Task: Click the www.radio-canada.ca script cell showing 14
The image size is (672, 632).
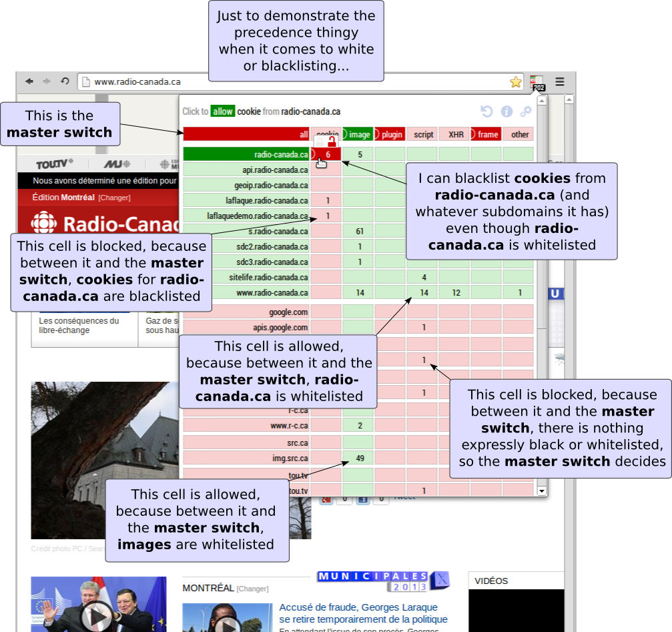Action: (x=422, y=293)
